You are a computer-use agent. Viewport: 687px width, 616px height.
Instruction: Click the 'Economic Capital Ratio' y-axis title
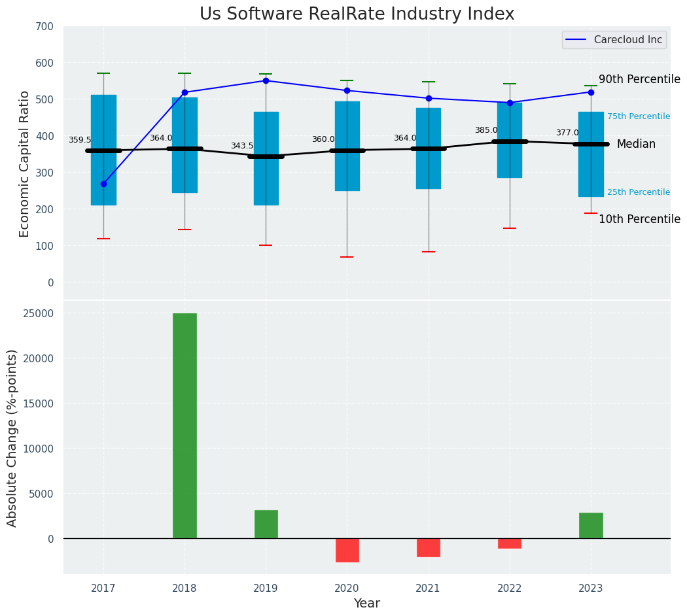coord(25,163)
